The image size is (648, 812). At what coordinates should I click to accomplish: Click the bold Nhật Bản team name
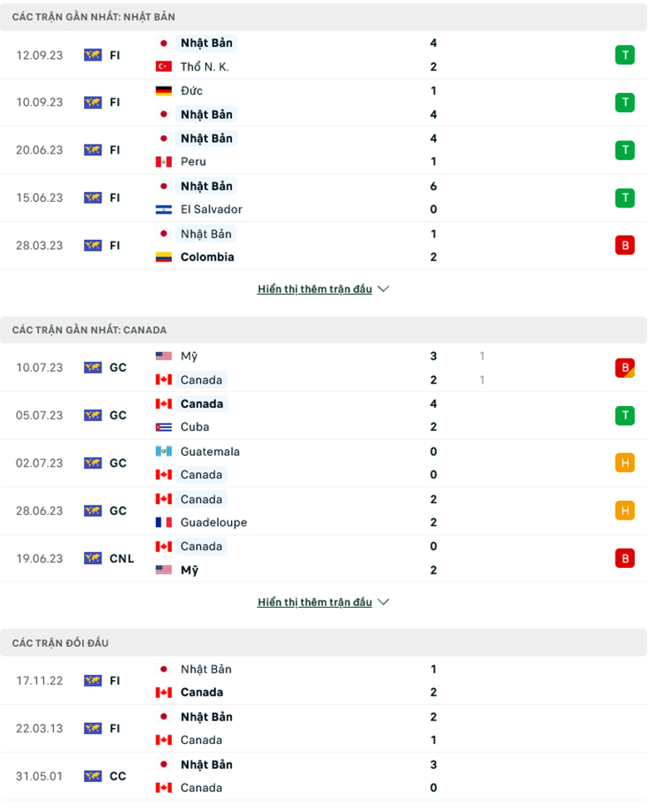click(206, 43)
